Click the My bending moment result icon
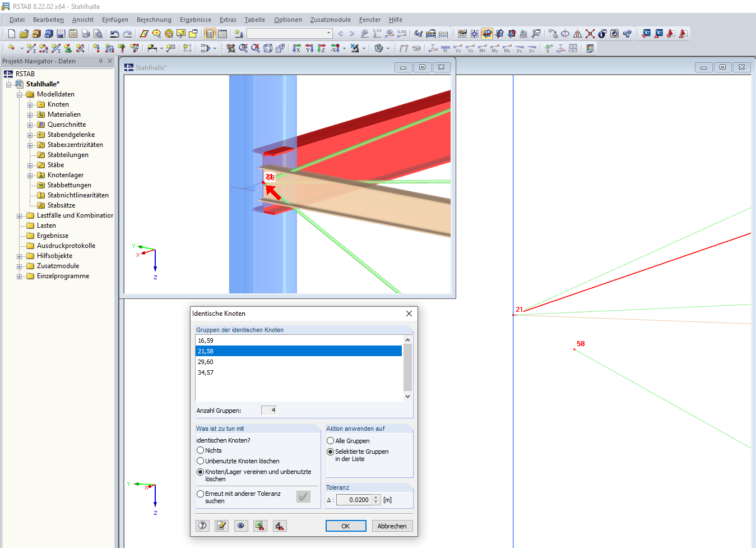The width and height of the screenshot is (756, 548). click(495, 48)
